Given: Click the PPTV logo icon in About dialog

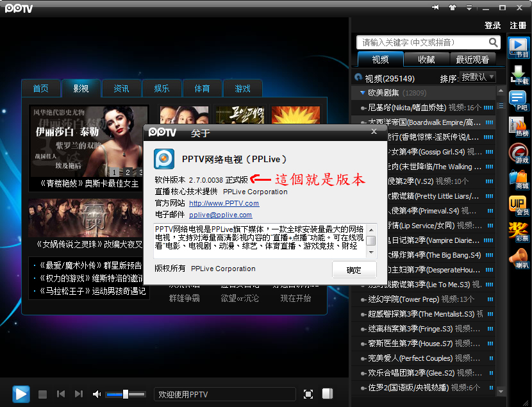Looking at the screenshot, I should [164, 159].
